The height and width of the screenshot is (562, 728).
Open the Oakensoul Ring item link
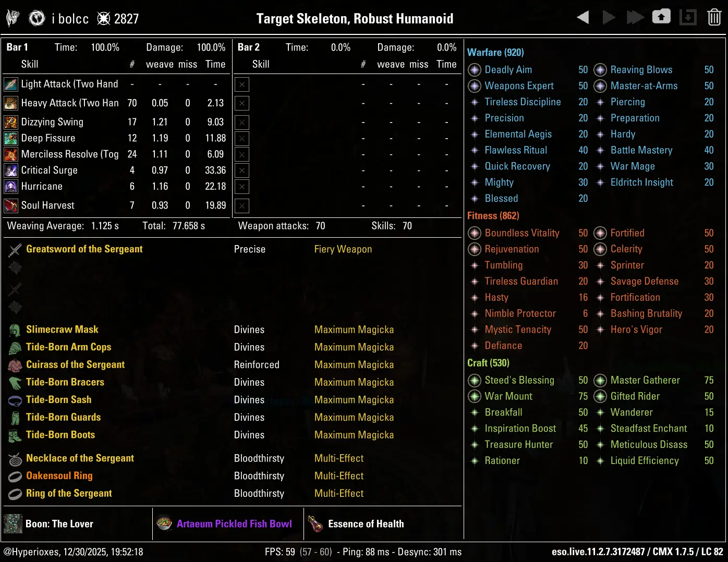click(59, 476)
